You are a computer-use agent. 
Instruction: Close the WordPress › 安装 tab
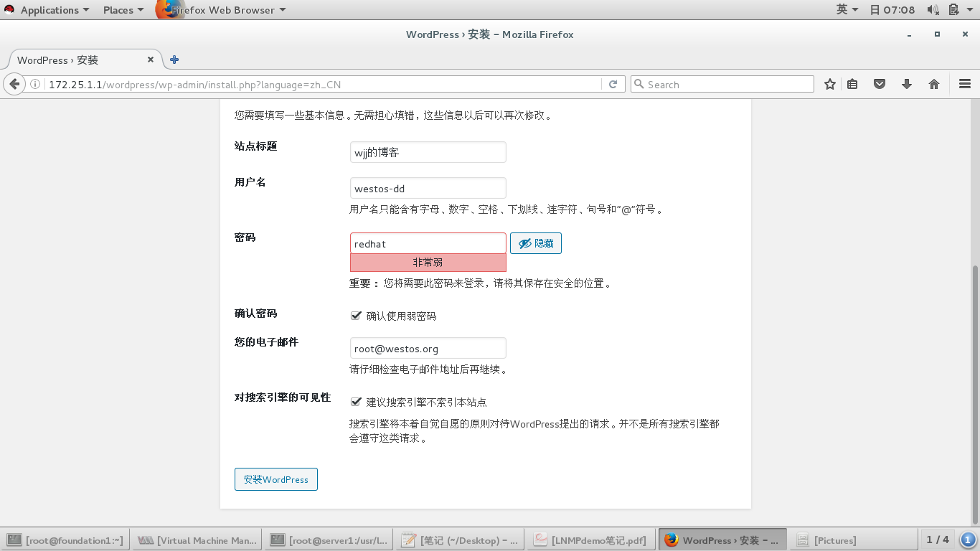tap(151, 60)
